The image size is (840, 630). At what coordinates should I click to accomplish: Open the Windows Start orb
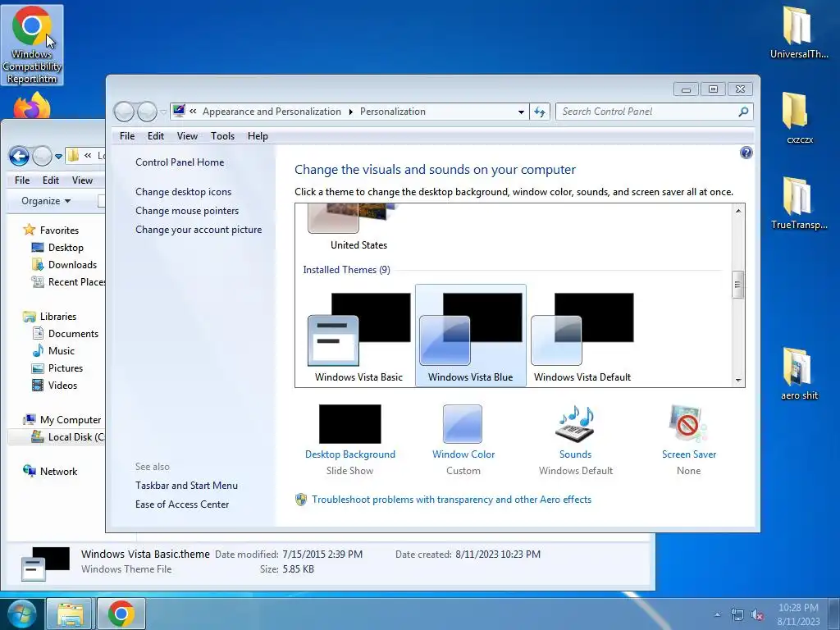[x=21, y=614]
